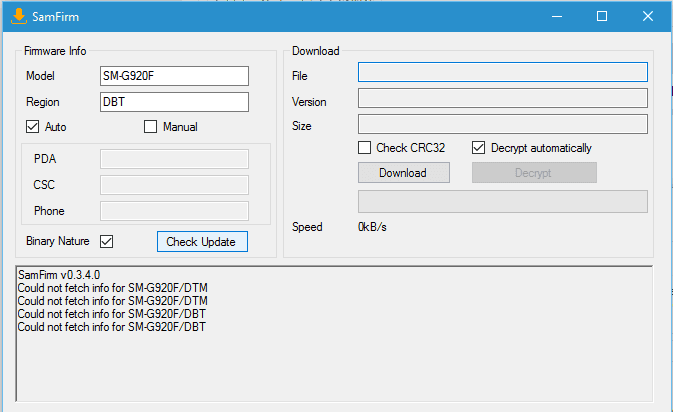The height and width of the screenshot is (412, 673).
Task: Click the Size text box
Action: click(x=503, y=124)
